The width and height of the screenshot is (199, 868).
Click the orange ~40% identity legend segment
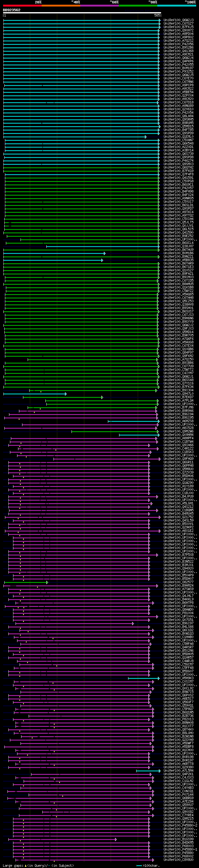(61, 5)
